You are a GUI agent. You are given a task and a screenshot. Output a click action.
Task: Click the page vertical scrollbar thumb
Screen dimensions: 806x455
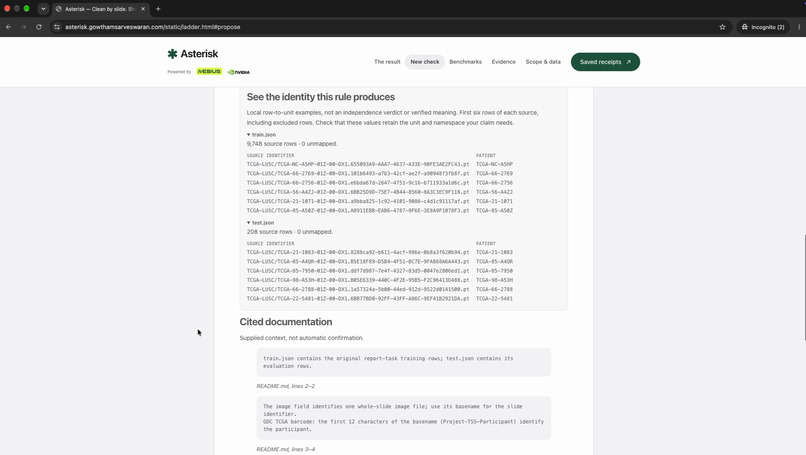[x=803, y=287]
